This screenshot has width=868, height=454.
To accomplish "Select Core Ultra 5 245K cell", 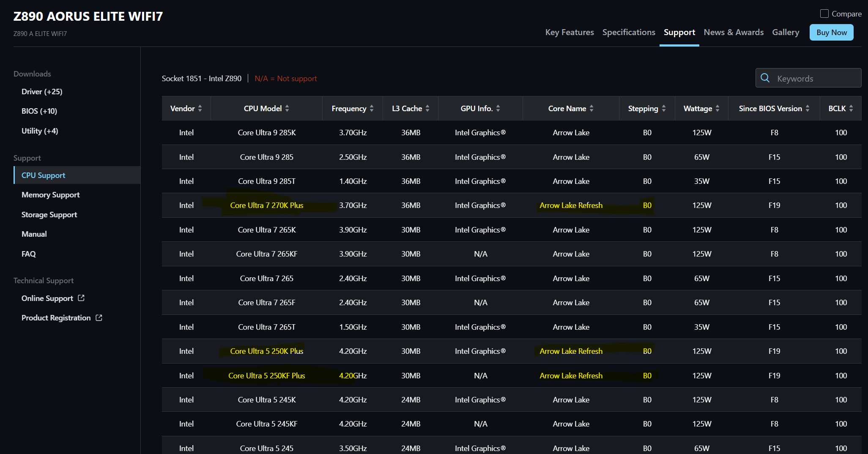I will tap(267, 399).
